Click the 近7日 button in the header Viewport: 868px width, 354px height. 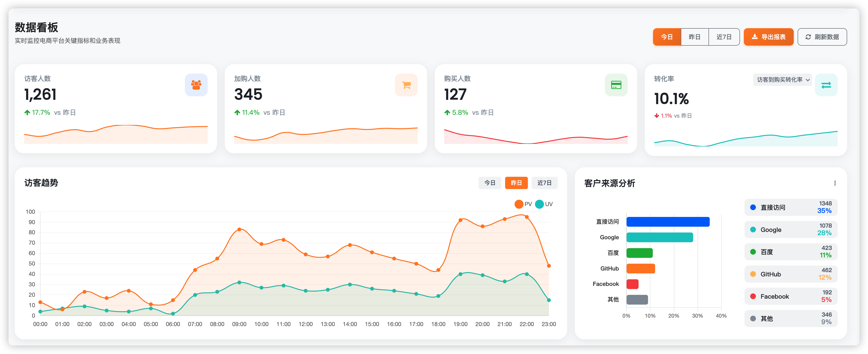724,37
